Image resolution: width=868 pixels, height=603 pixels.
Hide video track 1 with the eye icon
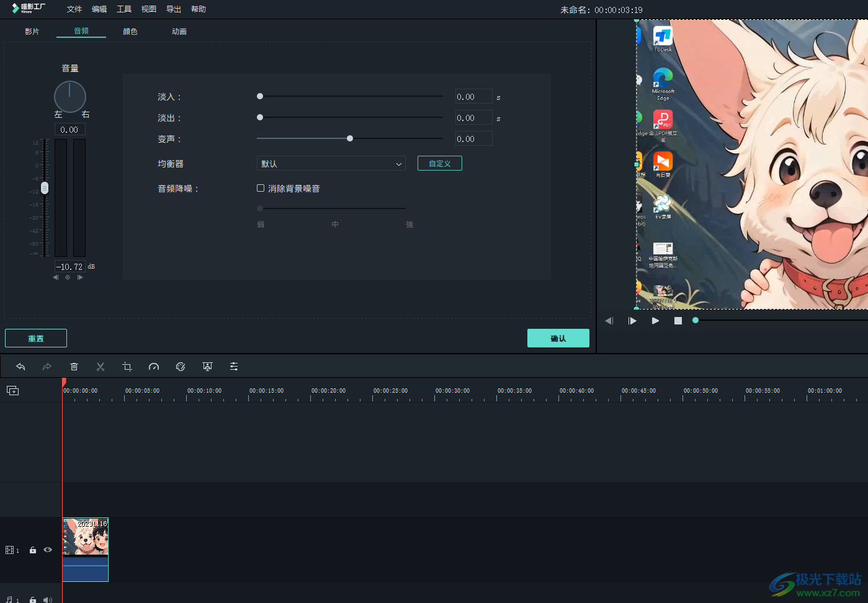point(48,550)
